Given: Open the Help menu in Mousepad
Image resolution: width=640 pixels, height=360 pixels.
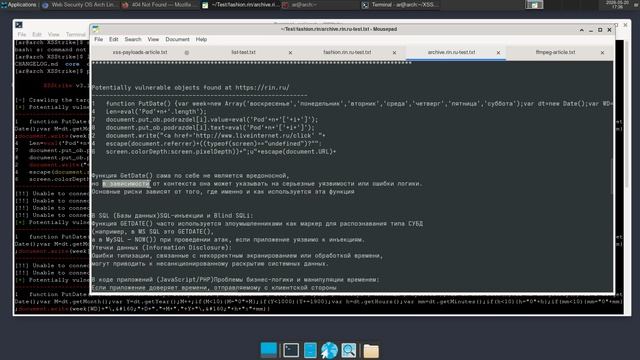Looking at the screenshot, I should tap(201, 40).
